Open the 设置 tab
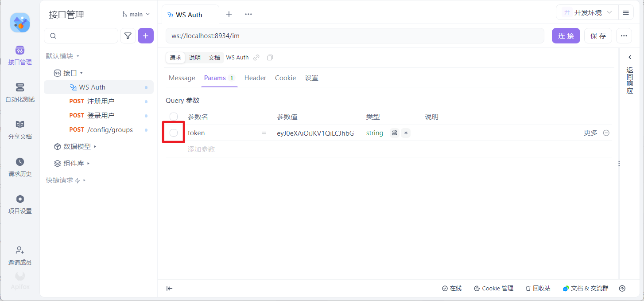This screenshot has height=301, width=644. (311, 78)
